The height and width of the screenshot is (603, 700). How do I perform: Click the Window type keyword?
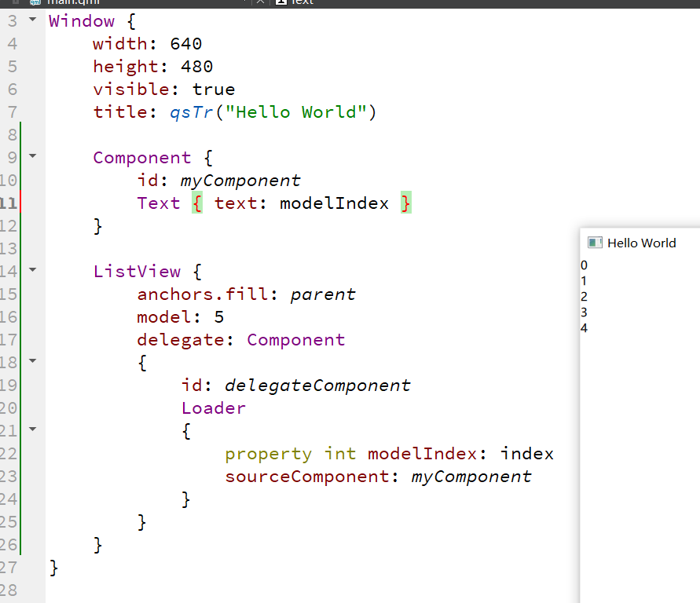tap(82, 21)
